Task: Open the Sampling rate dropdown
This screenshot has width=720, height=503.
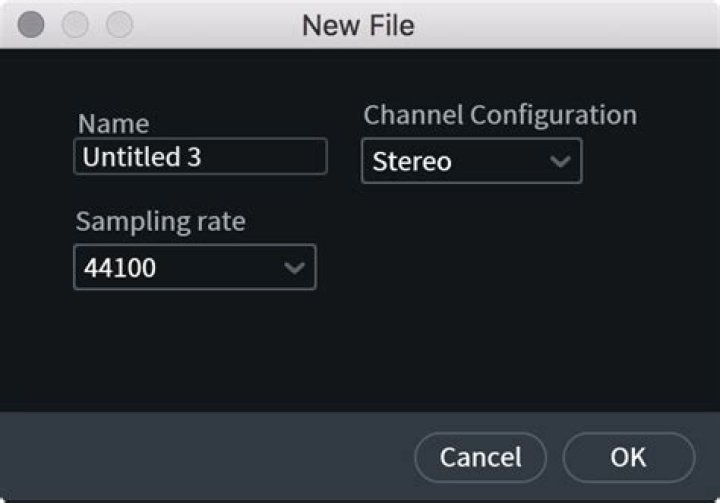Action: click(194, 267)
